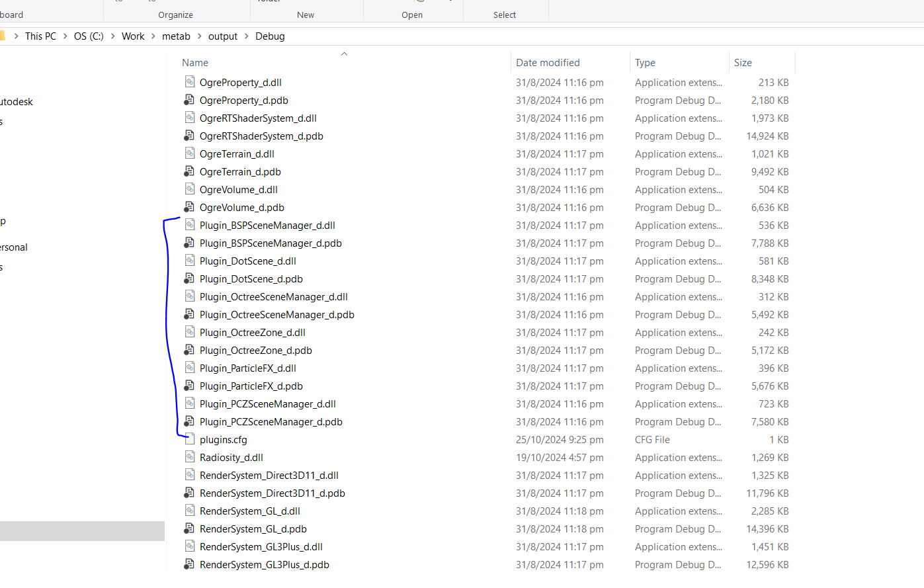The height and width of the screenshot is (588, 924).
Task: Click the 12,596 KB size cell
Action: 767,565
